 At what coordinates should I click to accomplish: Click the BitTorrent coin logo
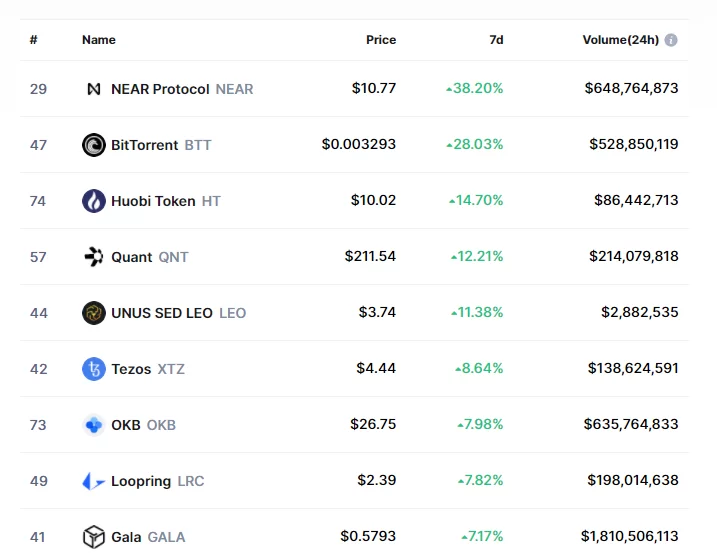pos(94,145)
